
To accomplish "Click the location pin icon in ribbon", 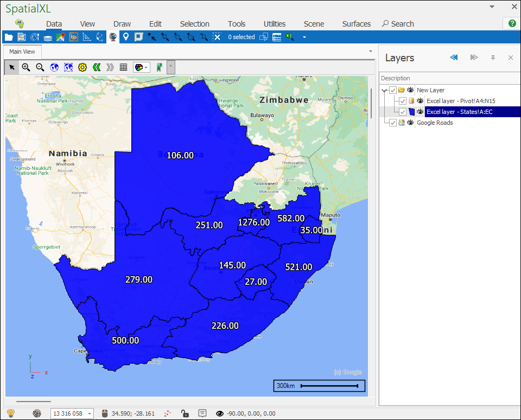I will tap(126, 37).
